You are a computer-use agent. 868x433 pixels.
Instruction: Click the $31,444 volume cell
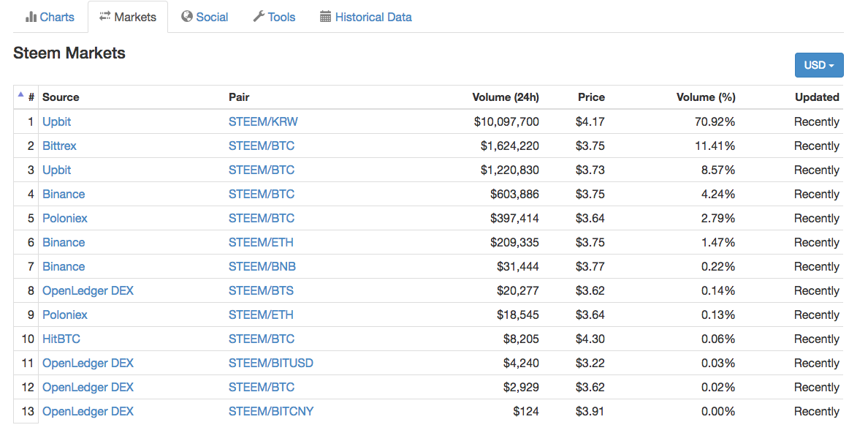coord(518,266)
